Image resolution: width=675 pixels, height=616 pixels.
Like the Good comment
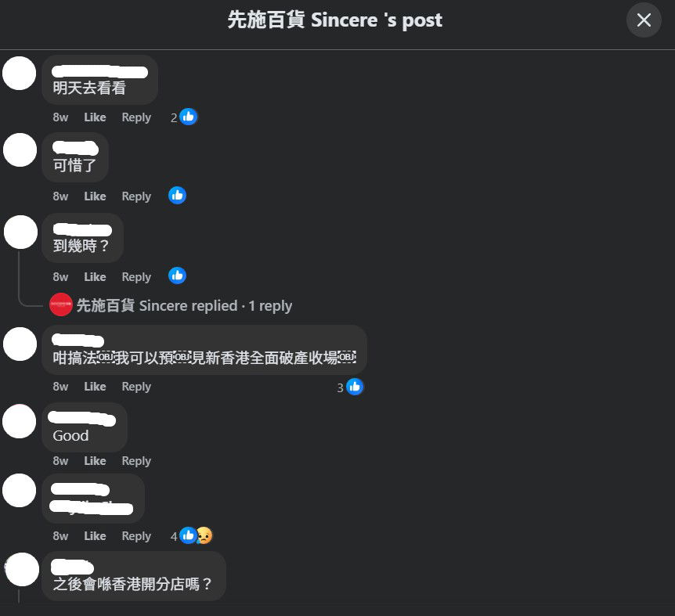95,461
